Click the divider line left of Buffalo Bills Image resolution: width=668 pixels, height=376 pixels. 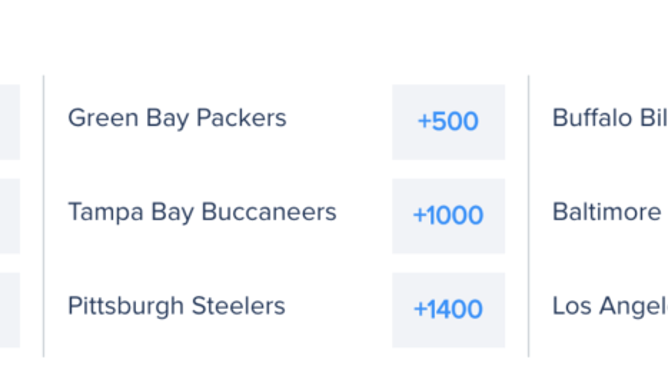529,216
